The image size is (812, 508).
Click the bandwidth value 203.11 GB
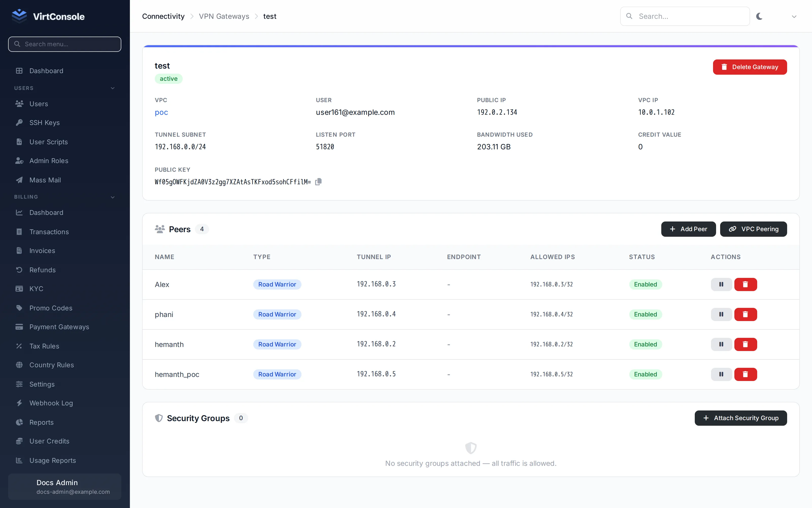(494, 147)
